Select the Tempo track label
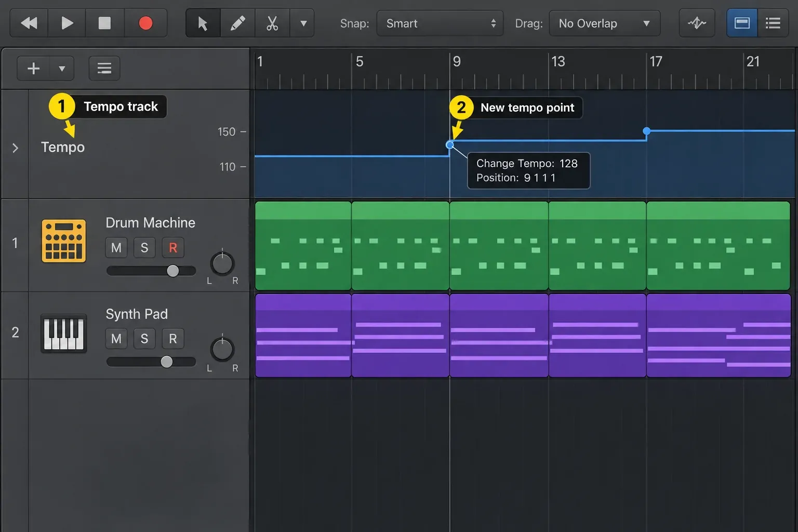The height and width of the screenshot is (532, 798). pyautogui.click(x=63, y=147)
